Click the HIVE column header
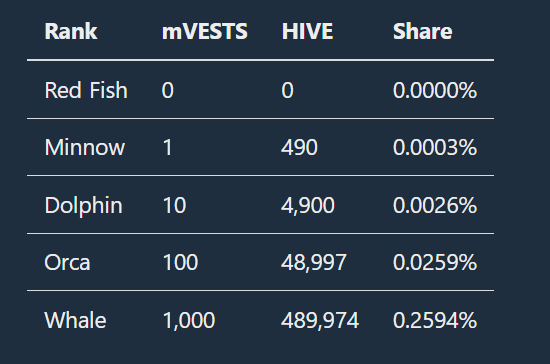Screen dimensions: 550x364 (x=307, y=32)
